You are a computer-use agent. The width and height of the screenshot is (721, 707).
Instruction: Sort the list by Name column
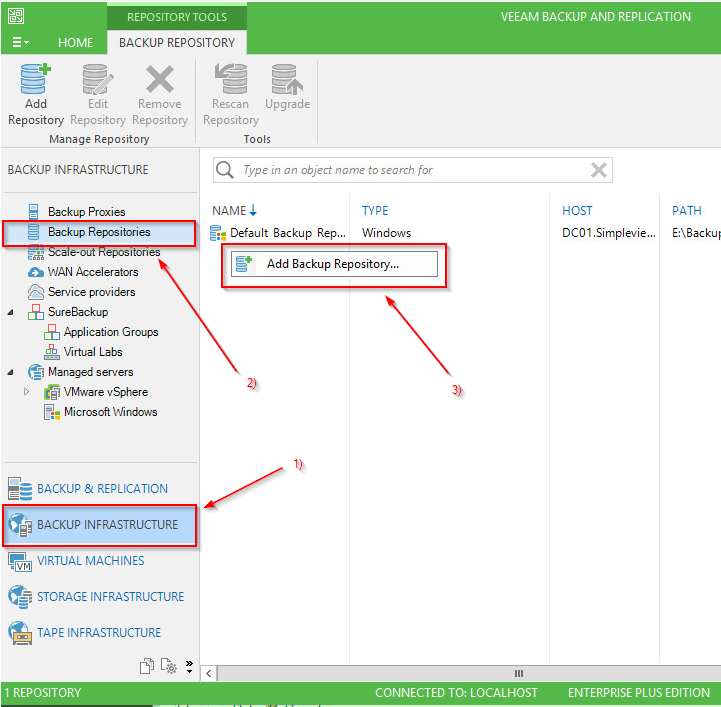click(230, 210)
